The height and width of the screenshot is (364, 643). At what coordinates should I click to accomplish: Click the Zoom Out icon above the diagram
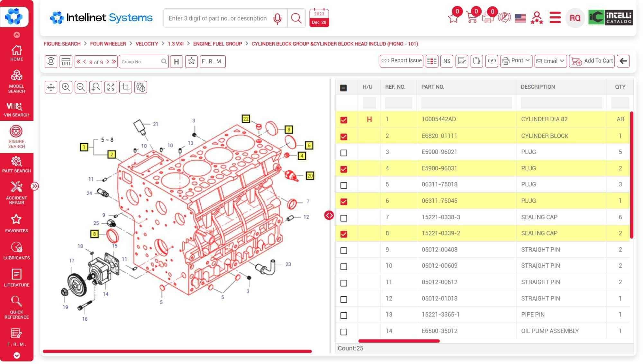coord(81,87)
